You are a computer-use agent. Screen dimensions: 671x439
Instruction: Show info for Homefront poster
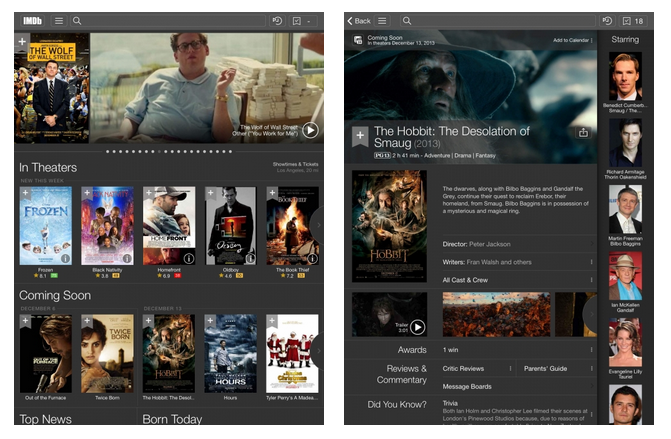[x=189, y=258]
